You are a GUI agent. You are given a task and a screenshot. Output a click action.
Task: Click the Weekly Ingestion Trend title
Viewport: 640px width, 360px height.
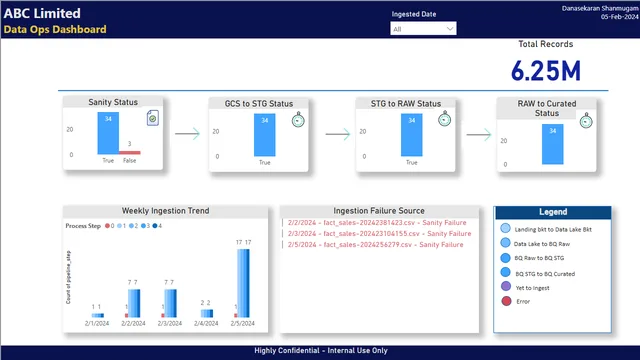point(165,211)
